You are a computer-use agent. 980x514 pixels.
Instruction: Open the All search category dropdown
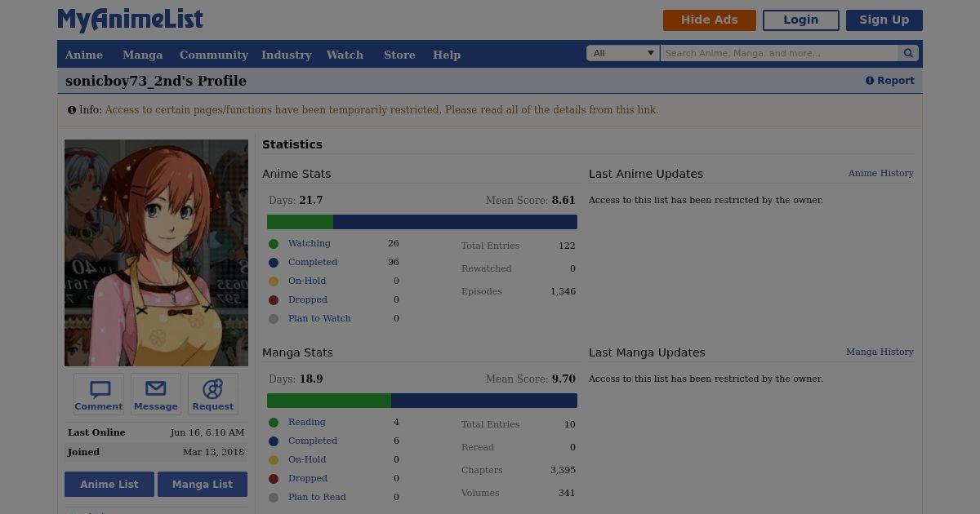623,53
